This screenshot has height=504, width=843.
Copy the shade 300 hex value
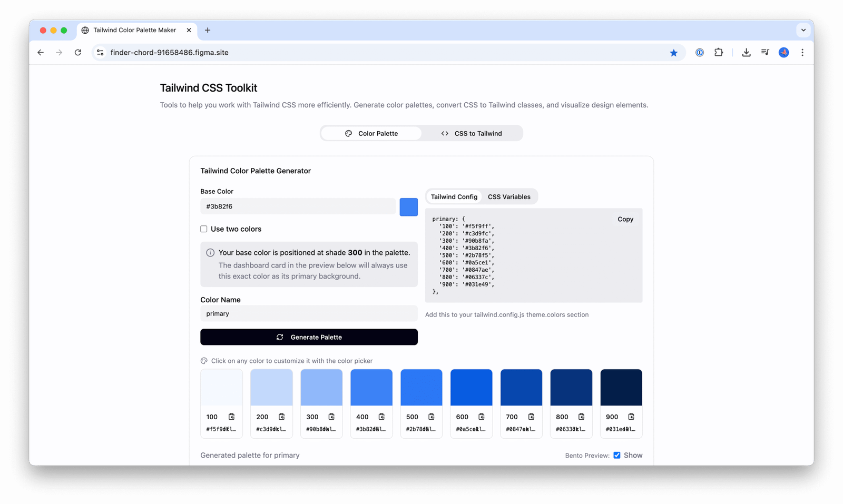coord(331,417)
